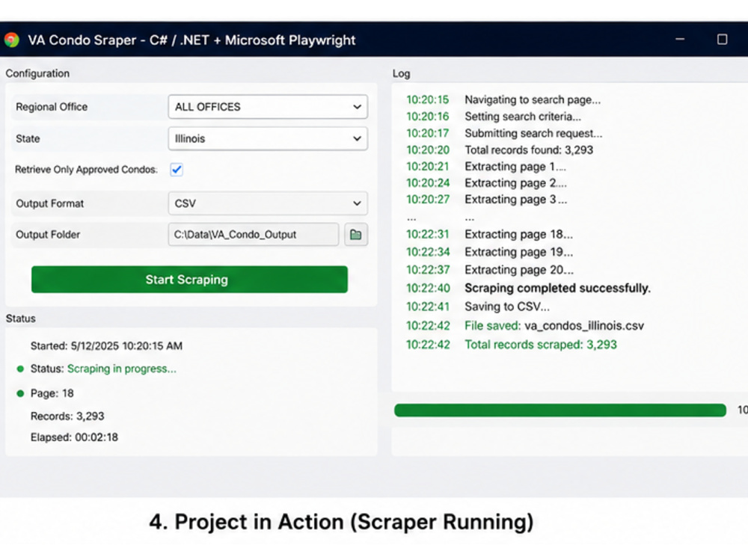Click the State label

[28, 139]
